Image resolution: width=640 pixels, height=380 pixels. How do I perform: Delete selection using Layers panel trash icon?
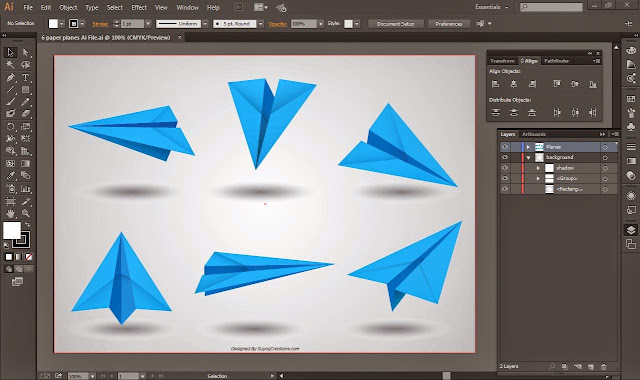pos(604,367)
